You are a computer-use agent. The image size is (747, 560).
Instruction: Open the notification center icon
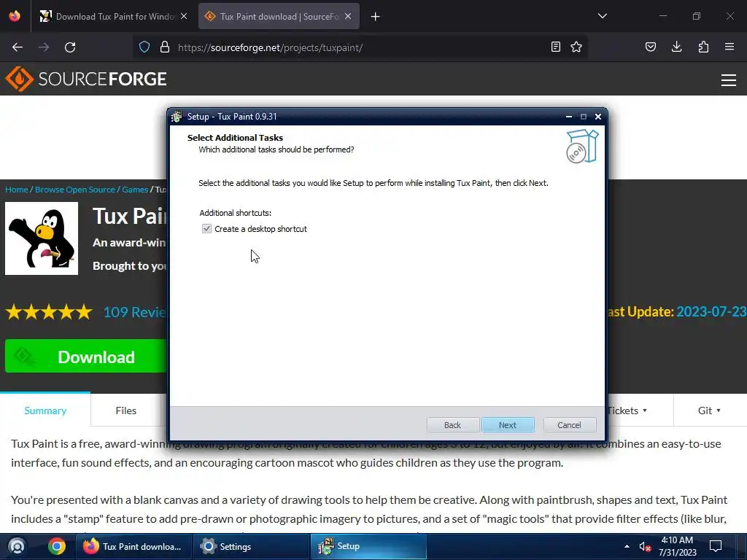716,546
